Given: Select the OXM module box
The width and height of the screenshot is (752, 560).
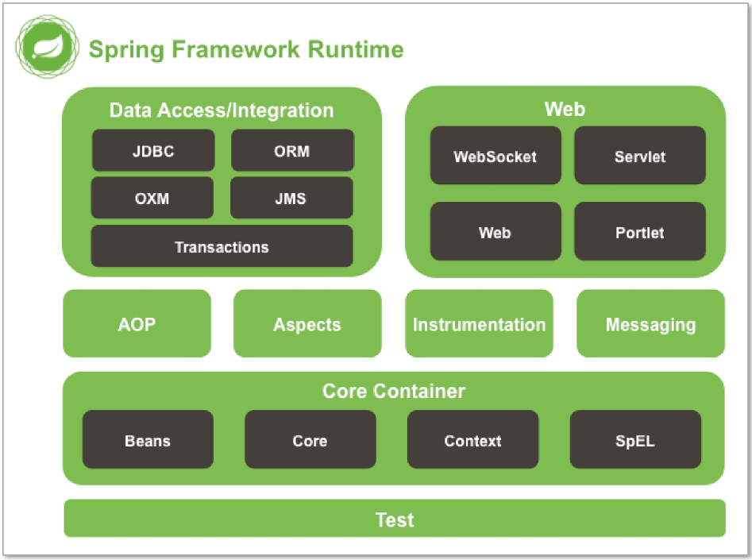Looking at the screenshot, I should [152, 198].
